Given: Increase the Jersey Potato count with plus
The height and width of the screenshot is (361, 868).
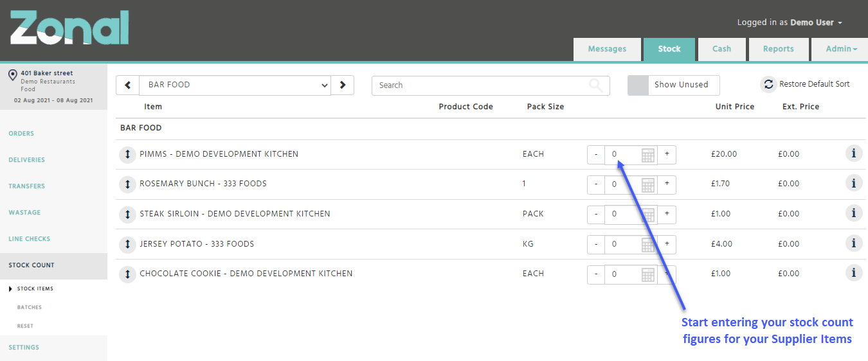Looking at the screenshot, I should tap(667, 244).
